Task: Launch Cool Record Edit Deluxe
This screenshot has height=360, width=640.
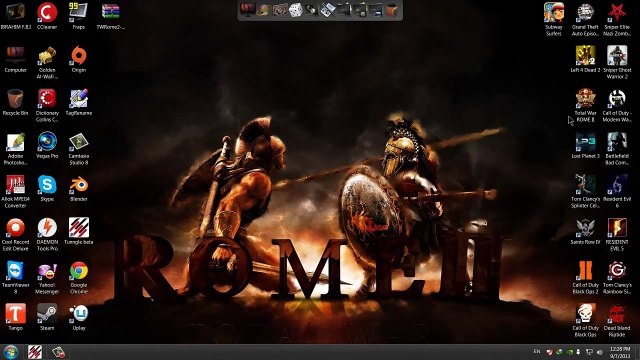Action: [x=16, y=234]
